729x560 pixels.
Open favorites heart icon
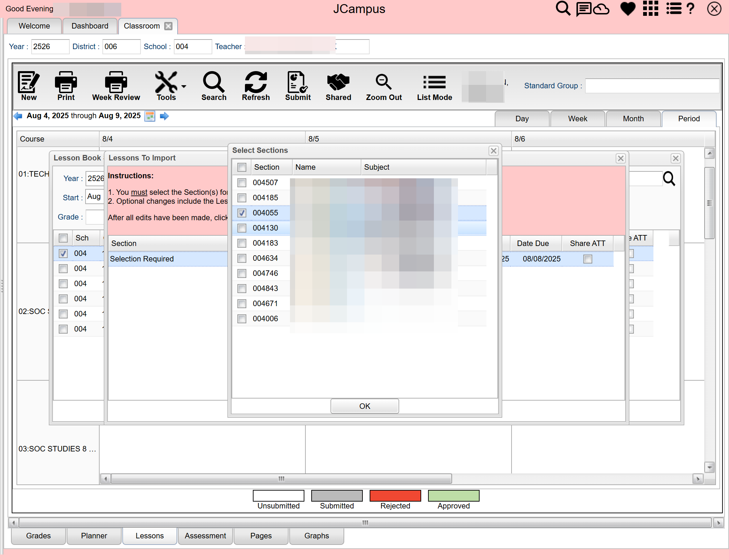coord(628,9)
